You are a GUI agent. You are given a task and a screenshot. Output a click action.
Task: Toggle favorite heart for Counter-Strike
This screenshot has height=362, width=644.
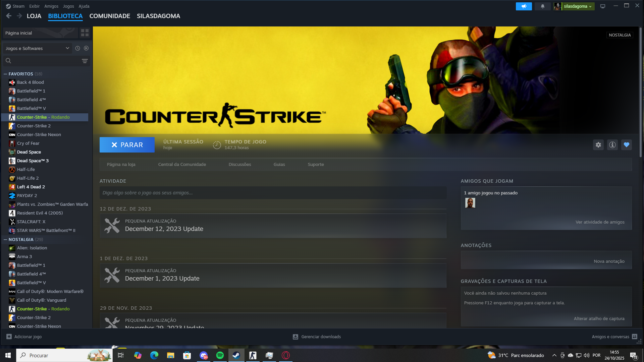(626, 145)
